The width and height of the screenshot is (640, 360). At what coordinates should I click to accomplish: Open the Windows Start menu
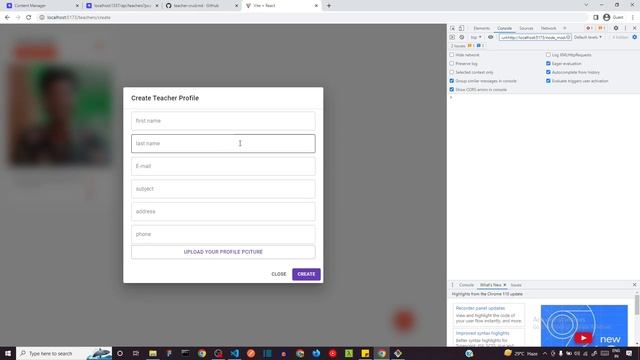tap(8, 353)
